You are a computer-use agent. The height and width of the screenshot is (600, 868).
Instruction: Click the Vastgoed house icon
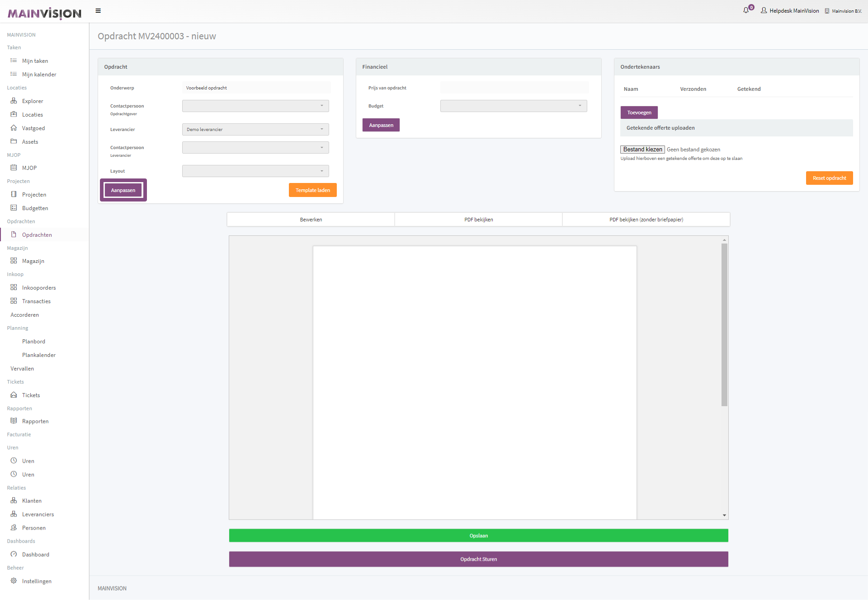[14, 128]
